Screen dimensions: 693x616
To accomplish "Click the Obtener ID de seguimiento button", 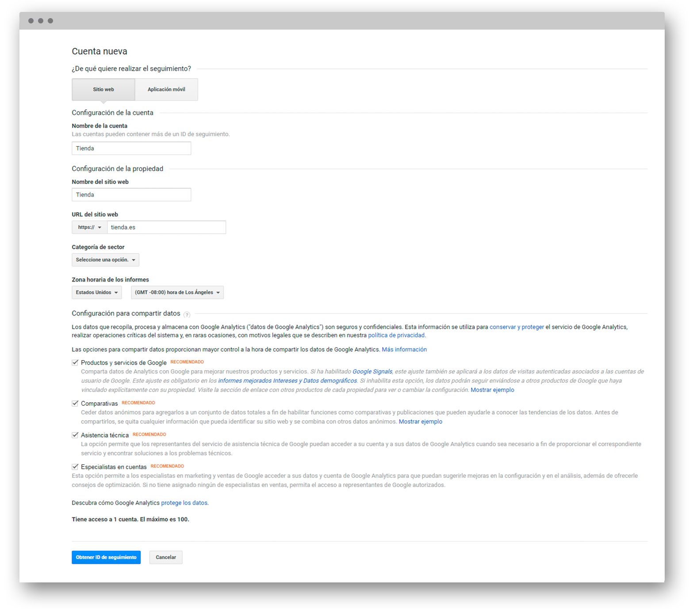I will click(106, 557).
